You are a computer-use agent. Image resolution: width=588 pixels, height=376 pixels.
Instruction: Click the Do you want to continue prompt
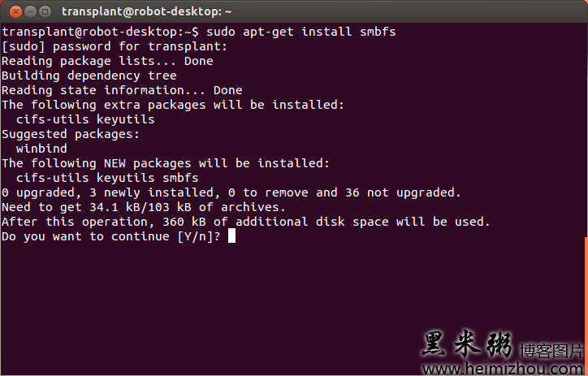(x=111, y=236)
